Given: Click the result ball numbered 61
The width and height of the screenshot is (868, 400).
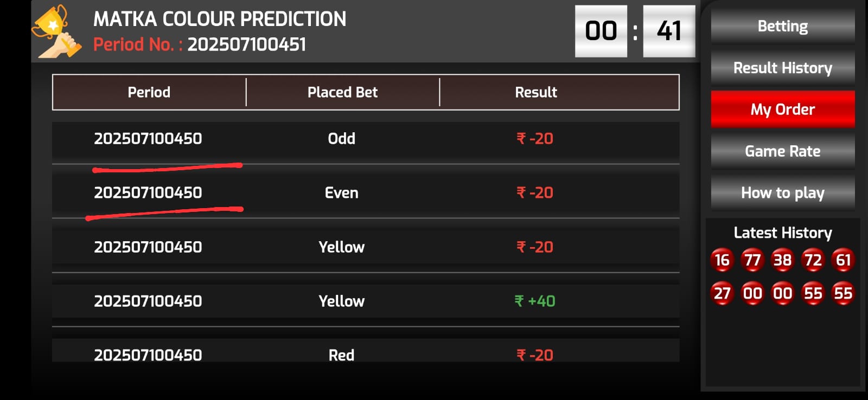Looking at the screenshot, I should click(843, 260).
